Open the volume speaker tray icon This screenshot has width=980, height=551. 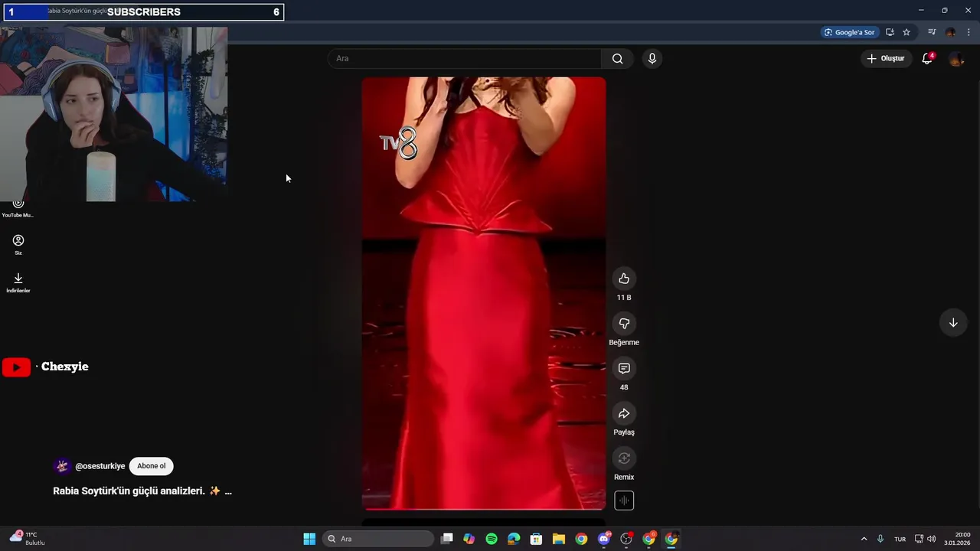[931, 539]
